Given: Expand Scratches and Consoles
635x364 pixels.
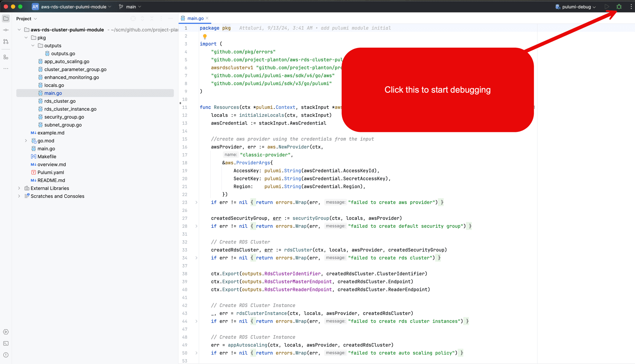Looking at the screenshot, I should tap(19, 196).
